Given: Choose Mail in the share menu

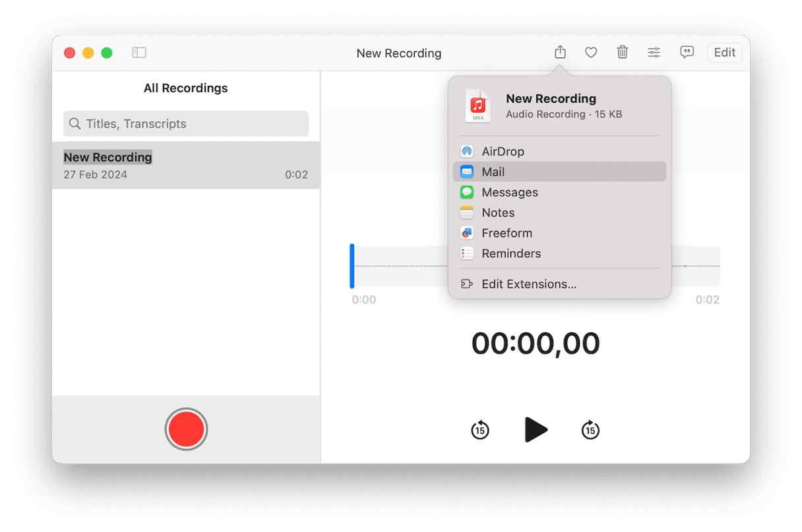Looking at the screenshot, I should (x=493, y=172).
